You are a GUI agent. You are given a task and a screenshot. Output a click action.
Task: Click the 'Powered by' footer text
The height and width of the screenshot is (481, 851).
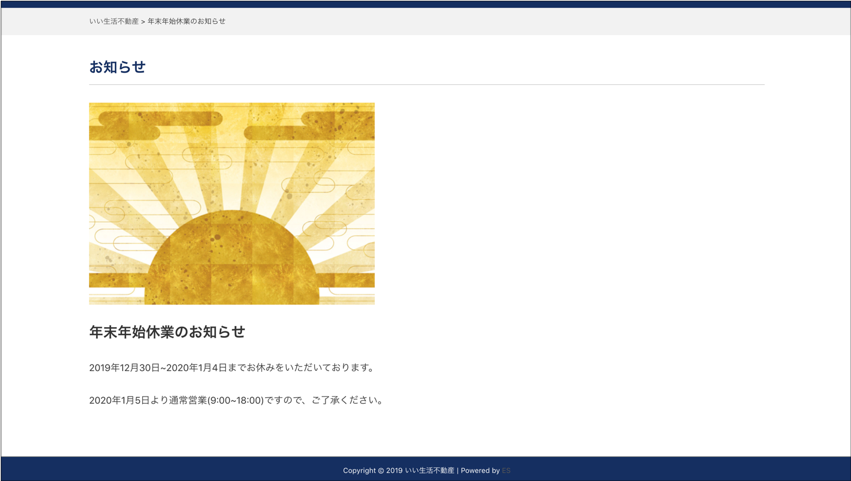tap(480, 470)
